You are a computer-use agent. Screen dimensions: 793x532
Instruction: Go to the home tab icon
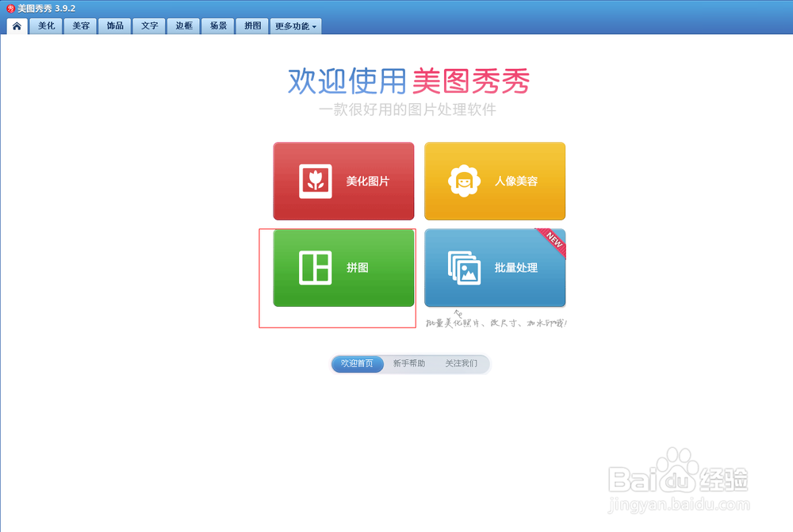pyautogui.click(x=17, y=26)
